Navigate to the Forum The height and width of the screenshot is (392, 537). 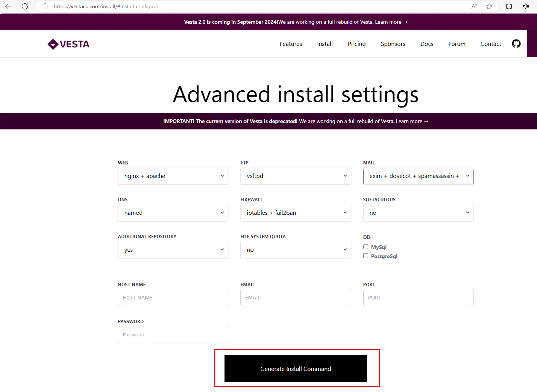(x=457, y=44)
